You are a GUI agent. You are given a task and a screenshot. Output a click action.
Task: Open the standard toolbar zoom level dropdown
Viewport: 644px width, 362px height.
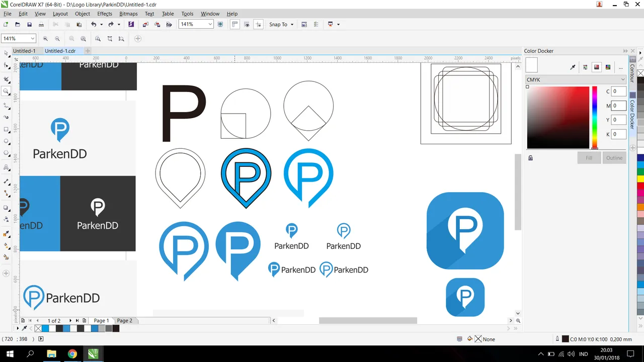210,24
